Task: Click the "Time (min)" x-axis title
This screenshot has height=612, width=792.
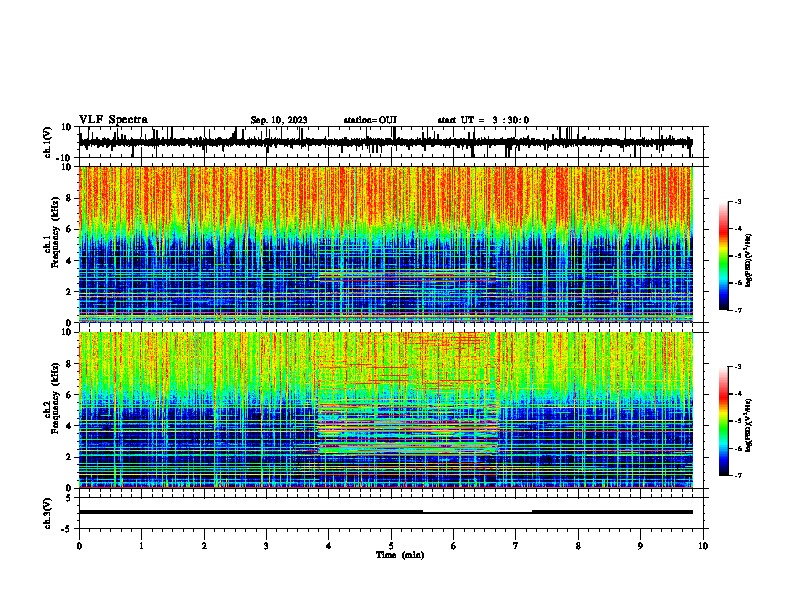Action: point(400,555)
